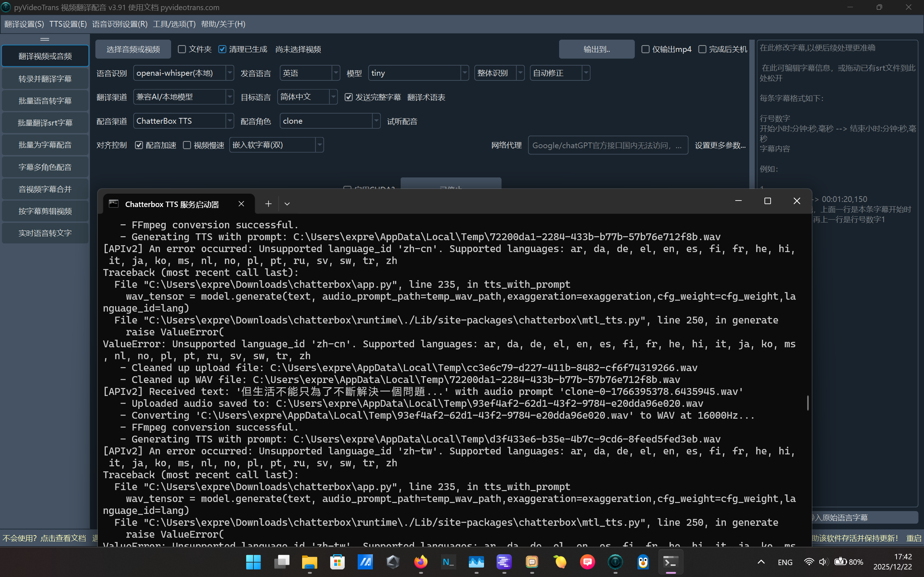Open the 工具/选项(T) menu

click(174, 24)
